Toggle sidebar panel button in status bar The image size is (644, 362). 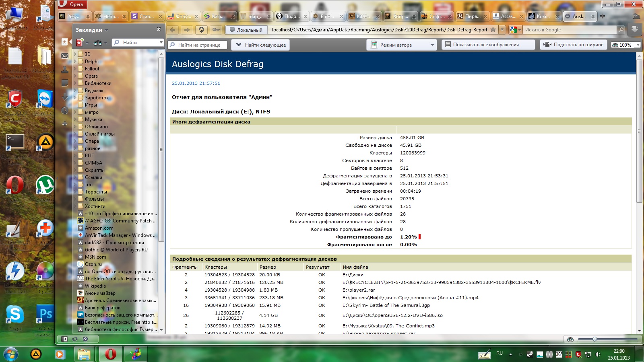tap(64, 339)
